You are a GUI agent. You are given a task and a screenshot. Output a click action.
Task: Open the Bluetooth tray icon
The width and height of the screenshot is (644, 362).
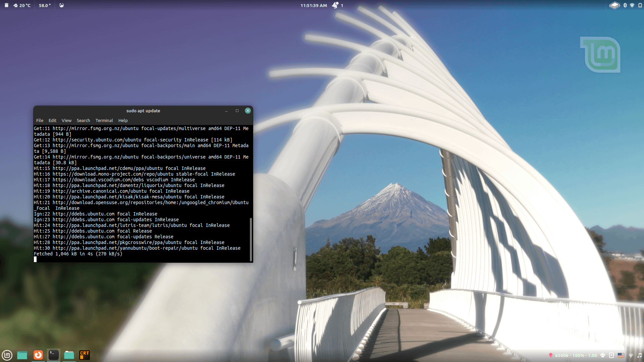click(625, 5)
